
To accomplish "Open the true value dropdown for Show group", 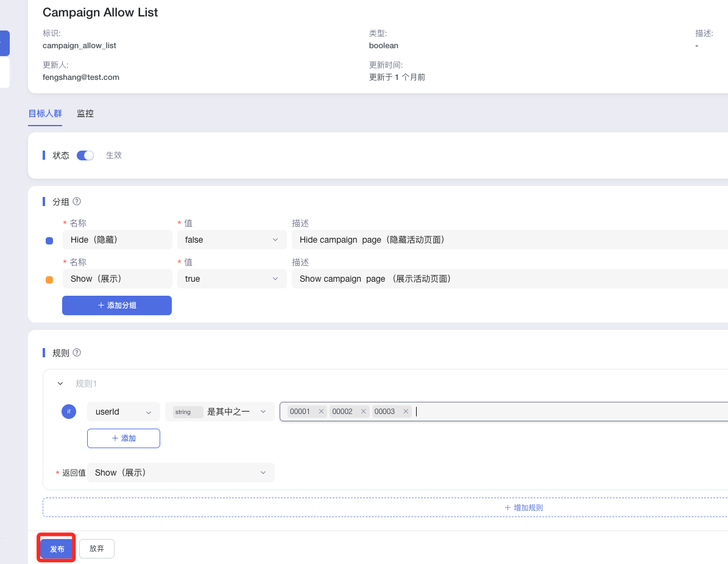I will coord(231,279).
